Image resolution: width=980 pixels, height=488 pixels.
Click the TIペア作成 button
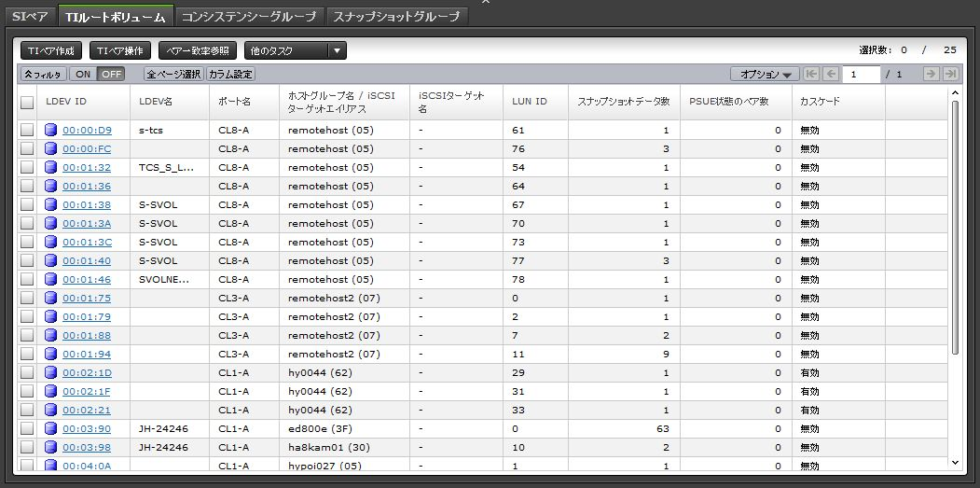pos(51,50)
